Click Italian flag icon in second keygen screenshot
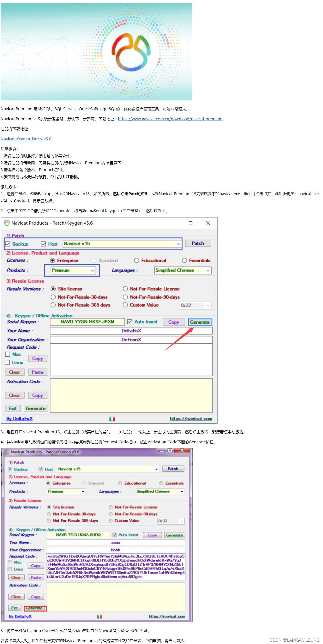 [x=99, y=616]
